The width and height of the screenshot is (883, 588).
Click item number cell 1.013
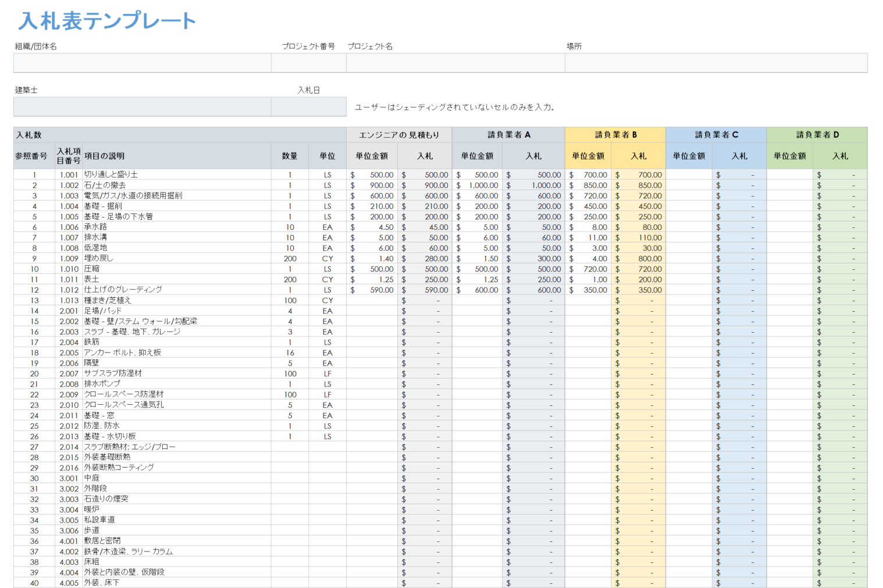click(x=69, y=300)
